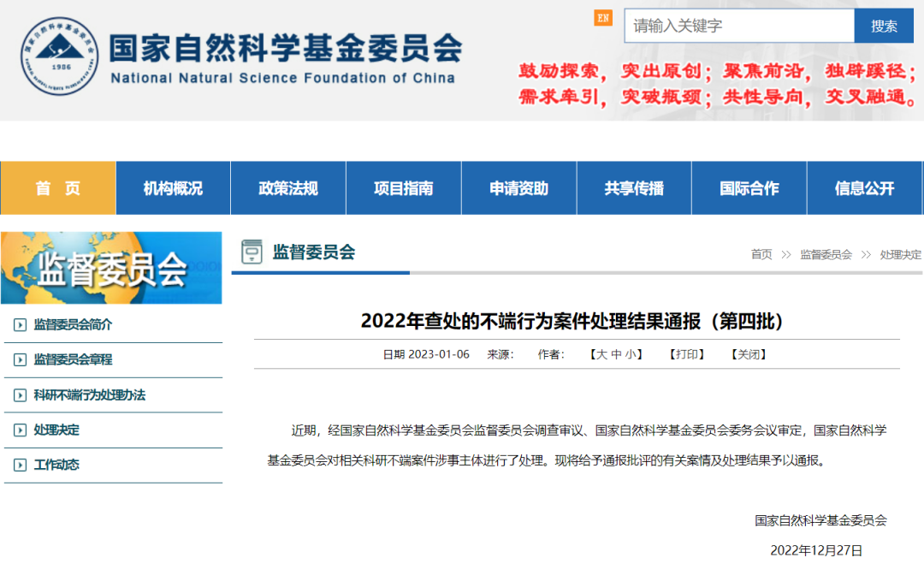
Task: Open the 政策法规 navigation menu
Action: click(288, 188)
